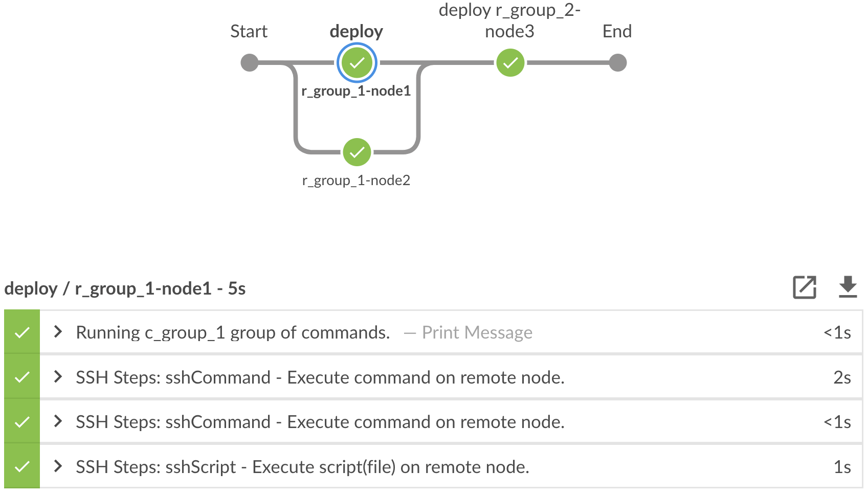Screen dimensions: 868x494
Task: Click the green status bar on sshScript step
Action: (x=21, y=466)
